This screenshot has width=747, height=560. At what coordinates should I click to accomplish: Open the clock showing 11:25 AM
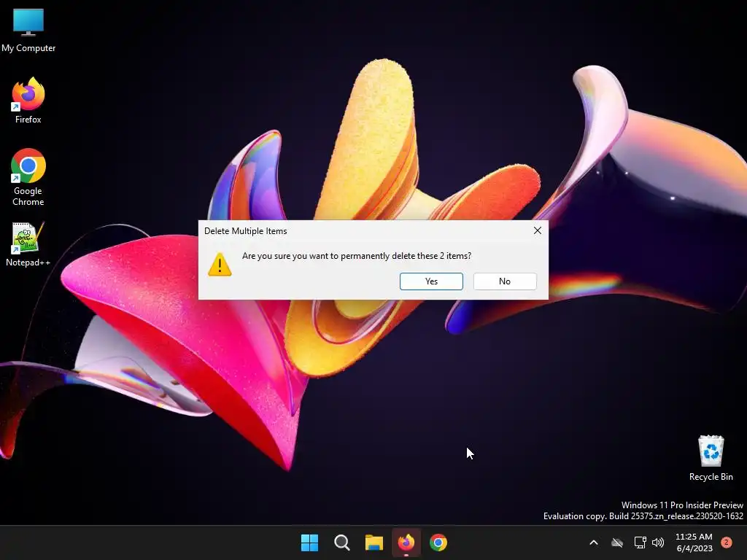click(694, 542)
